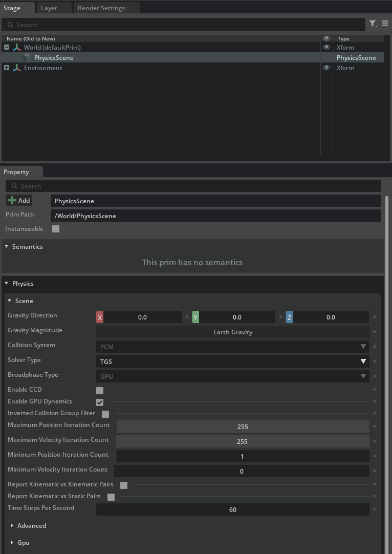
Task: Click the Maximum Position Iteration Count slider
Action: [x=243, y=427]
